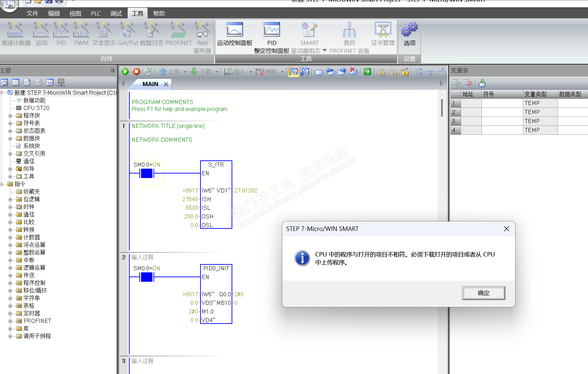This screenshot has width=588, height=374.
Task: Select 系统块 in the project tree
Action: [x=31, y=146]
